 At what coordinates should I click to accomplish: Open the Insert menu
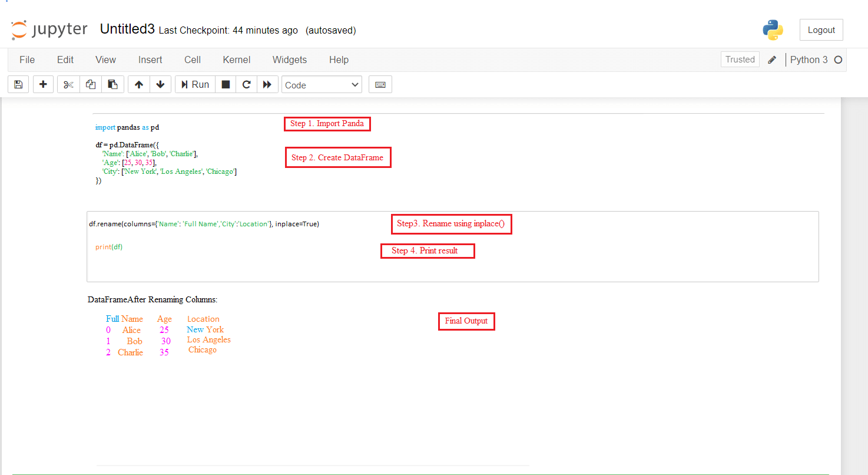coord(150,60)
